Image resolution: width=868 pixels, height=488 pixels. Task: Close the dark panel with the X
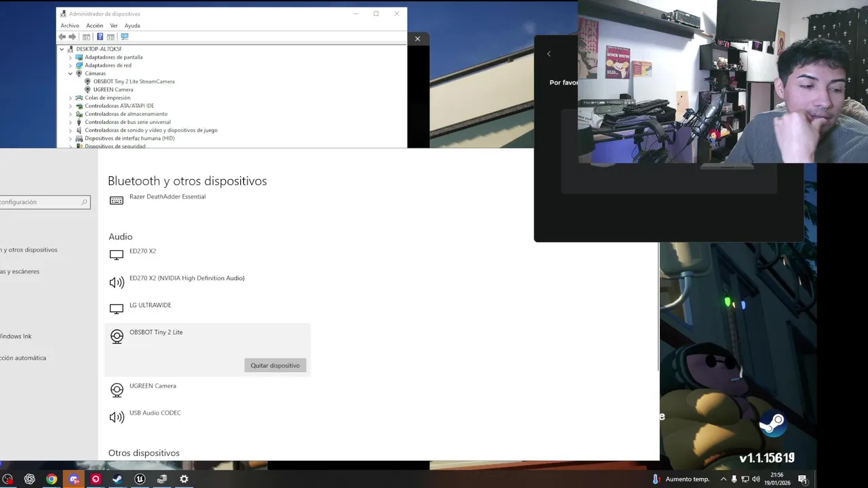[x=417, y=39]
